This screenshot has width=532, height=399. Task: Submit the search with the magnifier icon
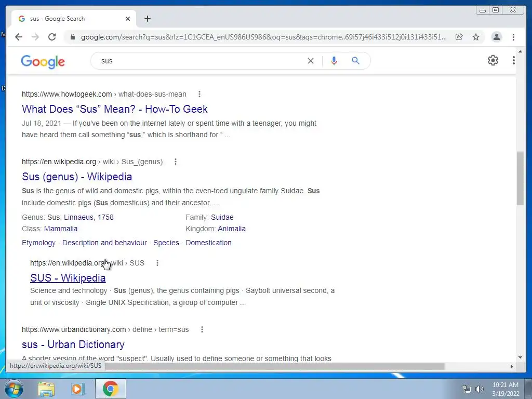click(x=355, y=61)
